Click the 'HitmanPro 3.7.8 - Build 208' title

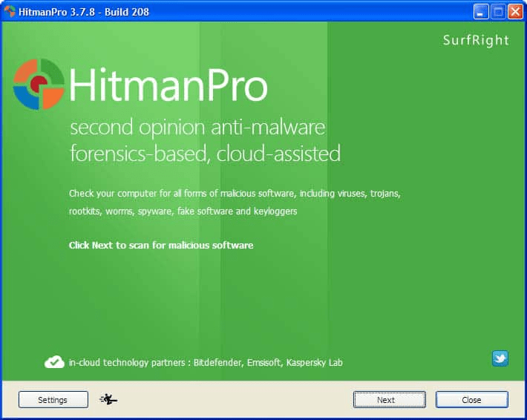pyautogui.click(x=84, y=12)
